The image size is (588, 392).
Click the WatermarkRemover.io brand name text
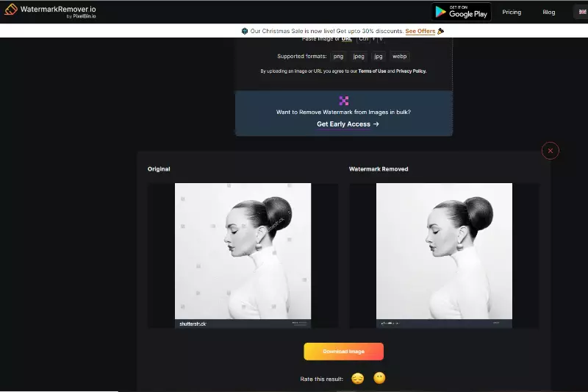(57, 9)
